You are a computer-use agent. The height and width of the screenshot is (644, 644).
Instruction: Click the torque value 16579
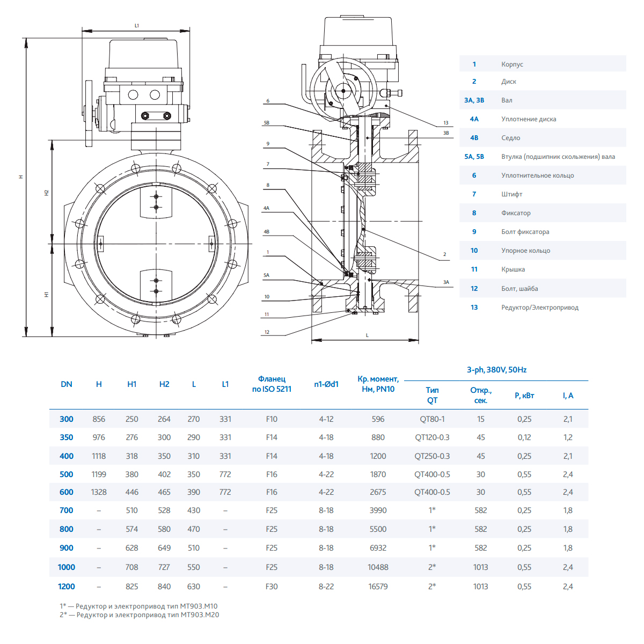coord(378,587)
